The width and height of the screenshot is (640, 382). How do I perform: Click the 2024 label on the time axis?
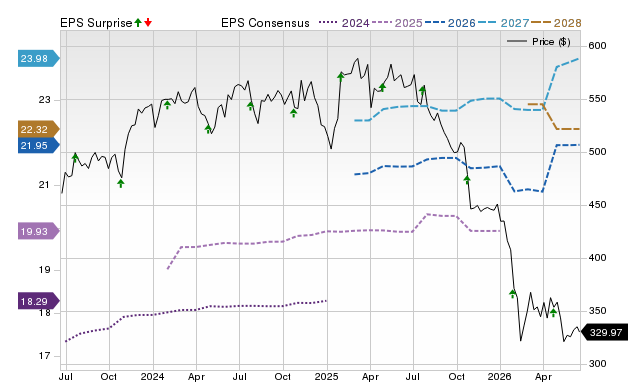pos(153,377)
